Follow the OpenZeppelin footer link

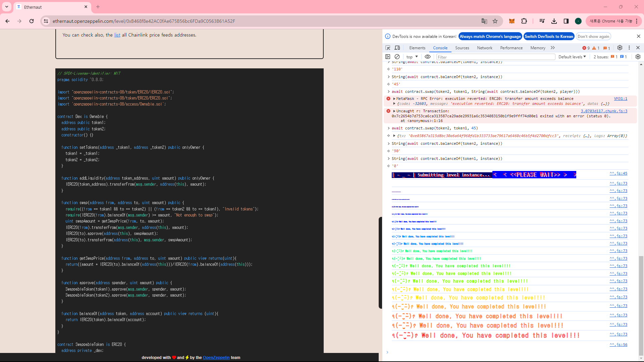pyautogui.click(x=216, y=358)
